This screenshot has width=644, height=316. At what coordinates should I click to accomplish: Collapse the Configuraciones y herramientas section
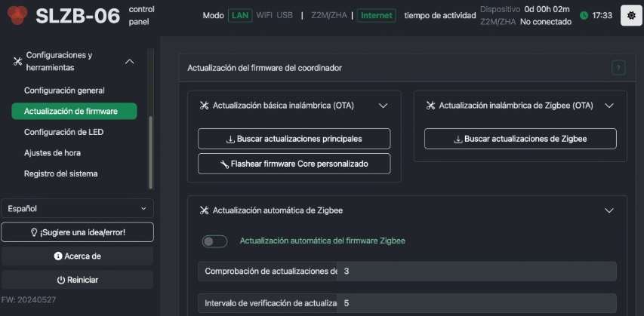tap(129, 62)
